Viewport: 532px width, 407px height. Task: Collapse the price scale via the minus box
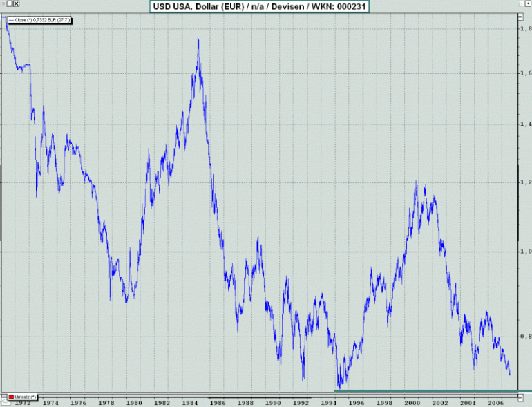[521, 17]
